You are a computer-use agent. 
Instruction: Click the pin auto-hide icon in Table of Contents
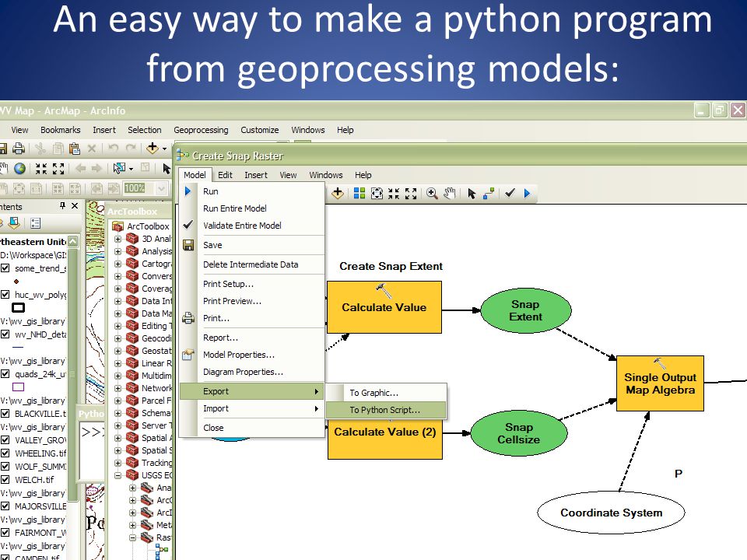62,205
